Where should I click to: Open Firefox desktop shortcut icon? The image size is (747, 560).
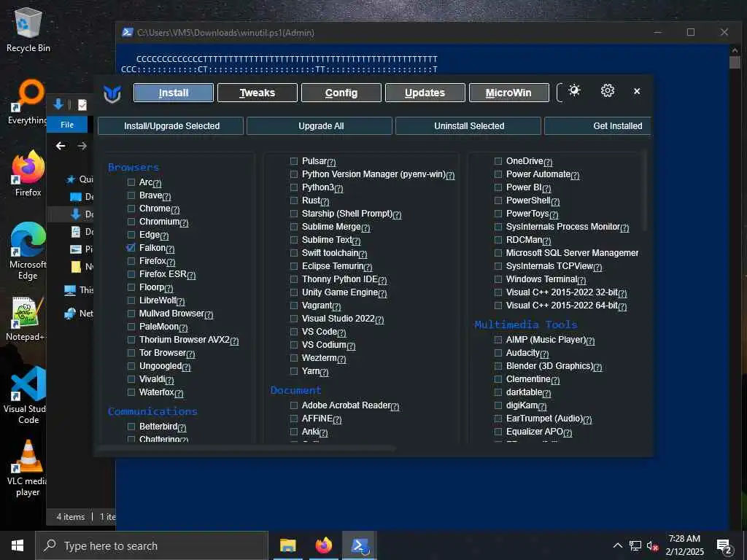(28, 174)
